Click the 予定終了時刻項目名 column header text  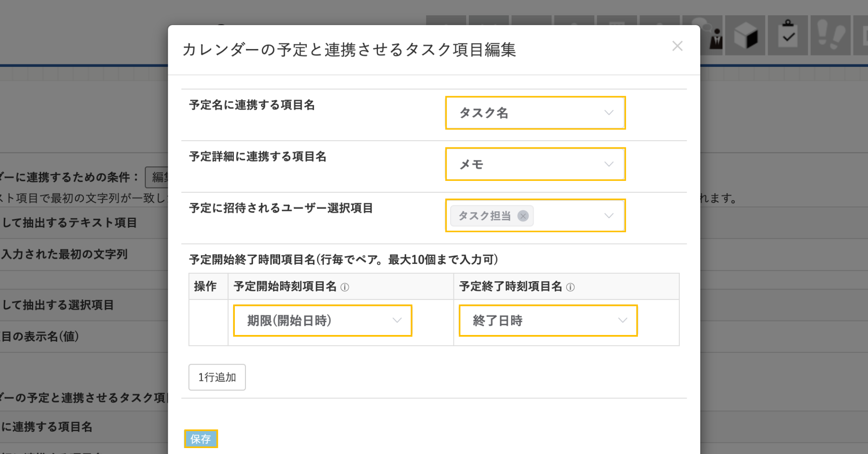click(510, 286)
